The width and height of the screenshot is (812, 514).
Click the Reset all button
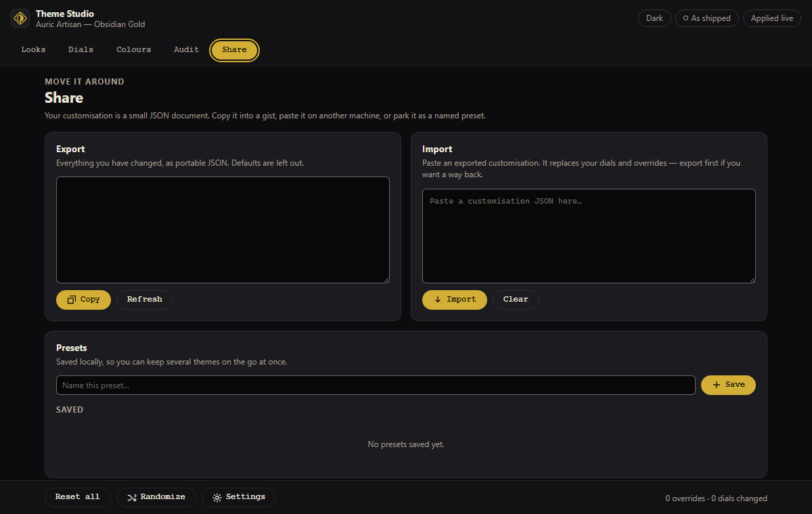(78, 497)
